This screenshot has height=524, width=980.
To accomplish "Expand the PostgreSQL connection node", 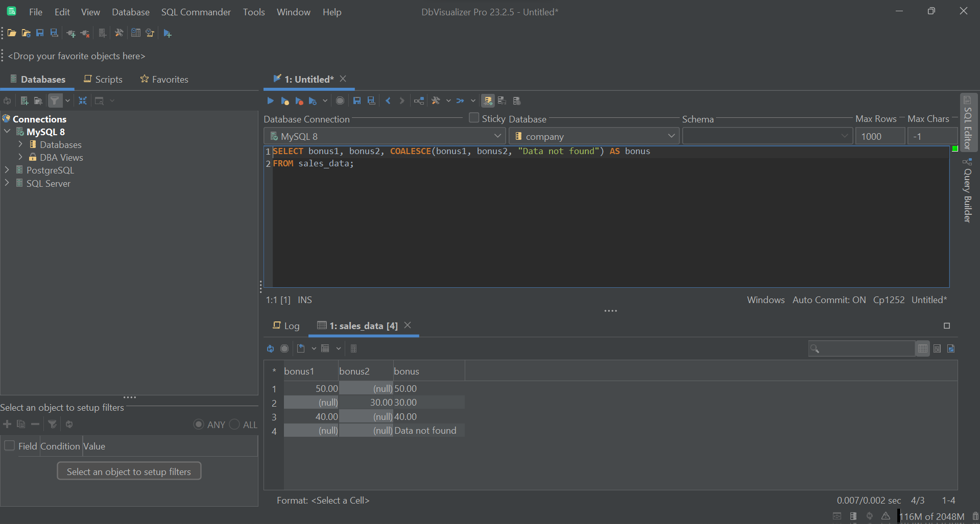I will click(x=7, y=170).
